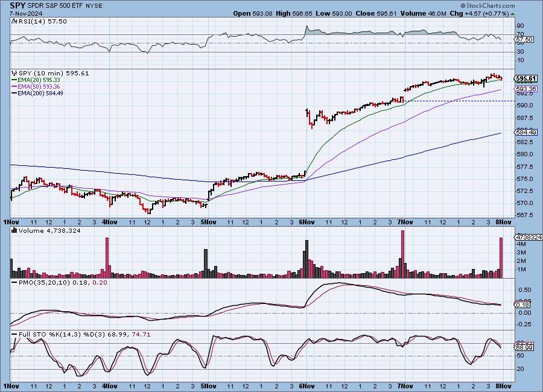The image size is (543, 392).
Task: Click the 1Nov marker on the bottom axis
Action: [11, 386]
